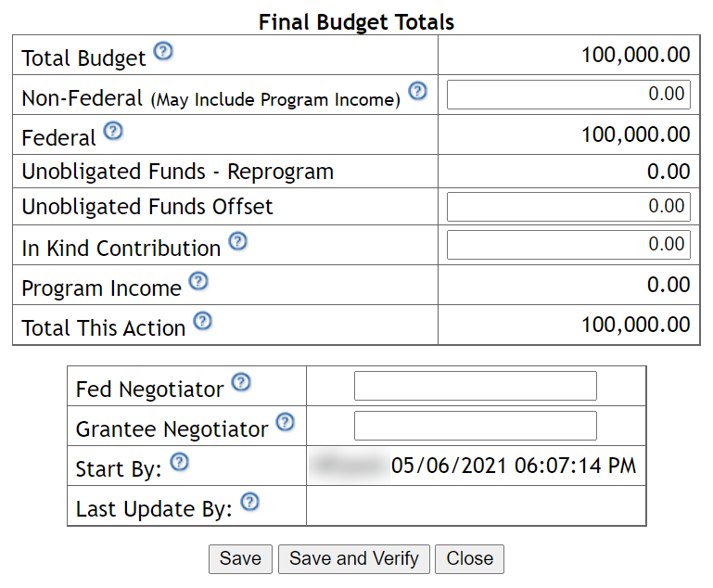Select the In Kind Contribution input
713x588 pixels.
568,245
